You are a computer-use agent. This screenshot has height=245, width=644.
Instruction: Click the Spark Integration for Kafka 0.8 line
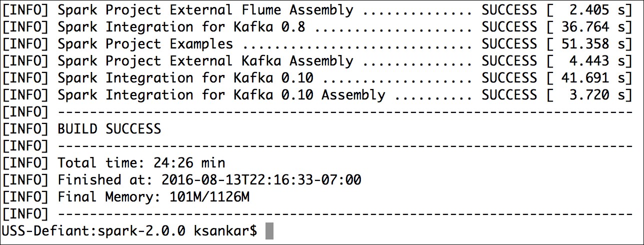click(317, 27)
